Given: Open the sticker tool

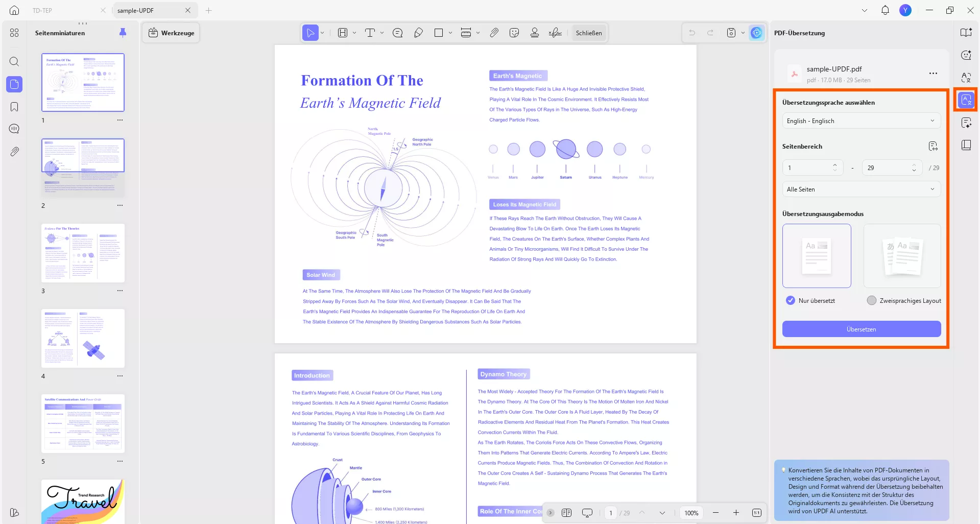Looking at the screenshot, I should [x=514, y=33].
